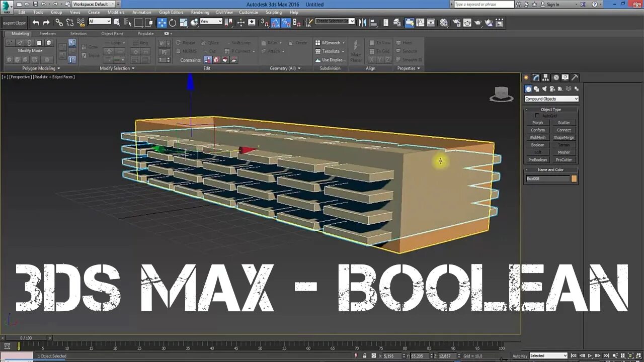
Task: Open the Rendering menu
Action: [x=200, y=12]
